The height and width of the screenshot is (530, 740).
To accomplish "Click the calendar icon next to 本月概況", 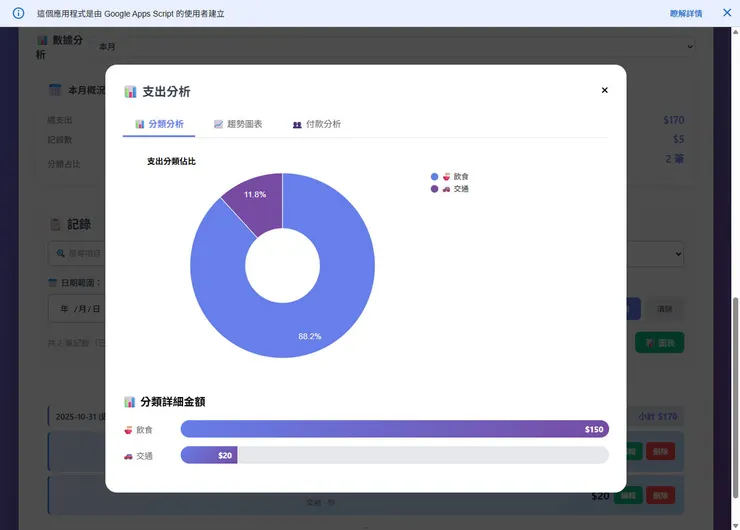I will pyautogui.click(x=55, y=90).
